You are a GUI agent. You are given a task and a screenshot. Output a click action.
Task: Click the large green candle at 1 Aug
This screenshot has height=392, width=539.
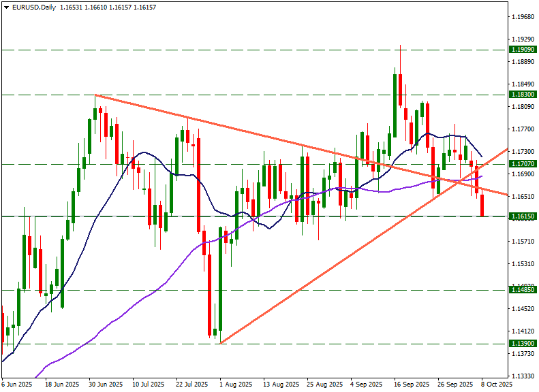tap(220, 280)
